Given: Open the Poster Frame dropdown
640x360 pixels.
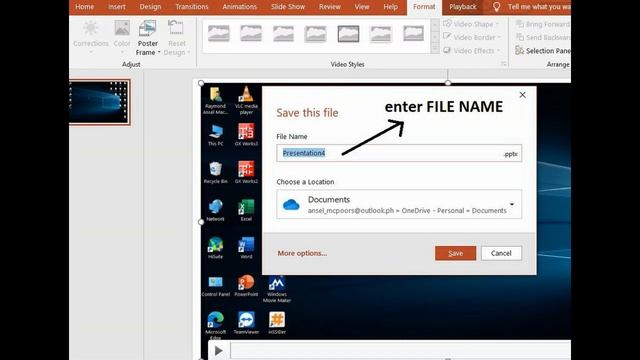Looking at the screenshot, I should click(x=147, y=38).
